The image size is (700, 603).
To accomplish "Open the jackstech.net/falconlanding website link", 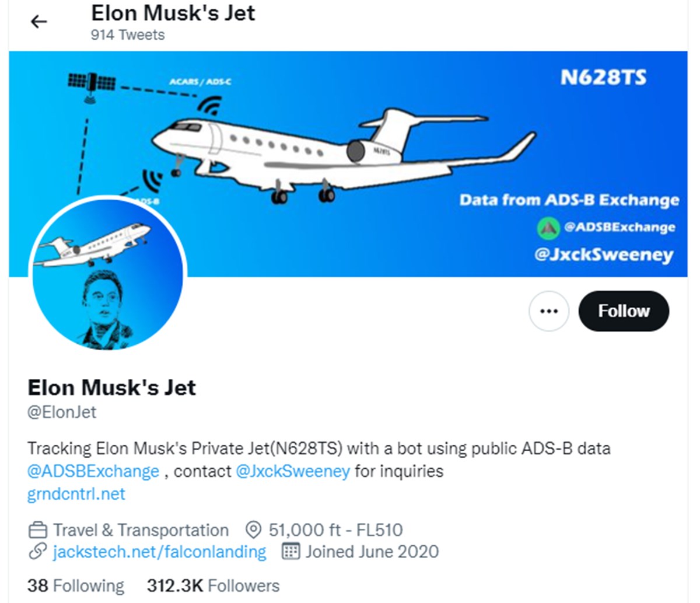I will pyautogui.click(x=159, y=552).
